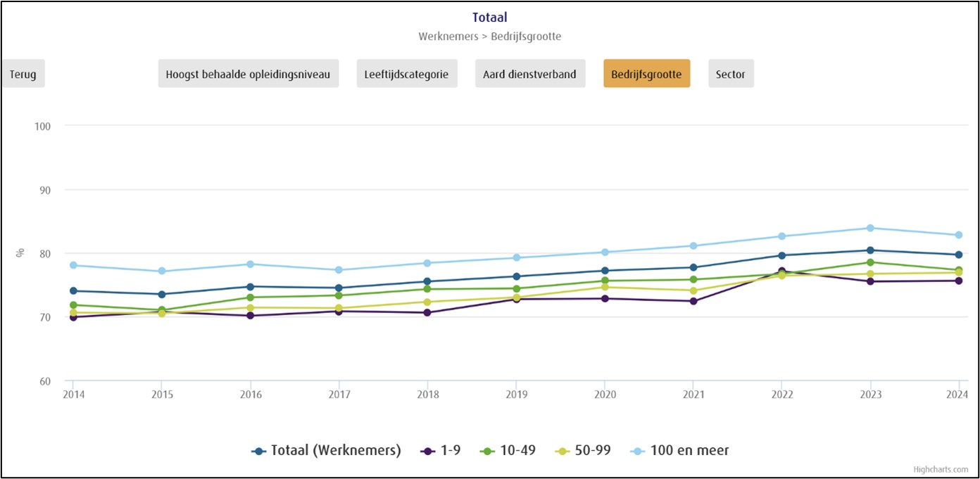The height and width of the screenshot is (479, 980).
Task: Click Totaal data point for 2022
Action: [781, 255]
